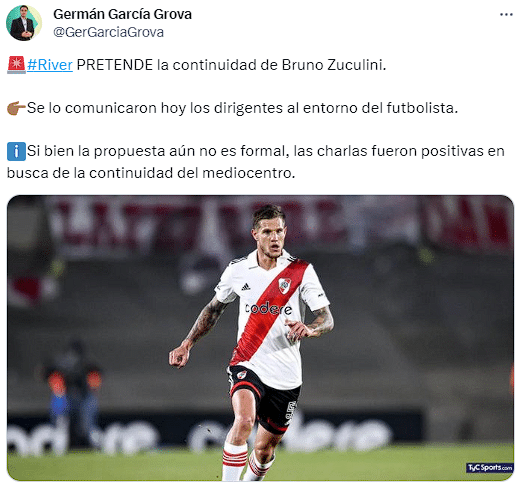Click the paragraph starting 'Si bien la propuesta'

coord(255,162)
